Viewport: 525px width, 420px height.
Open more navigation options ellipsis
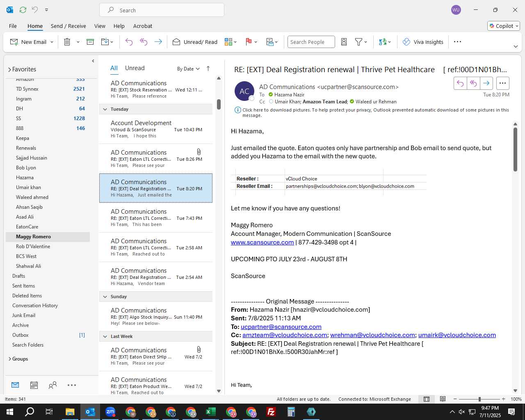coord(72,385)
